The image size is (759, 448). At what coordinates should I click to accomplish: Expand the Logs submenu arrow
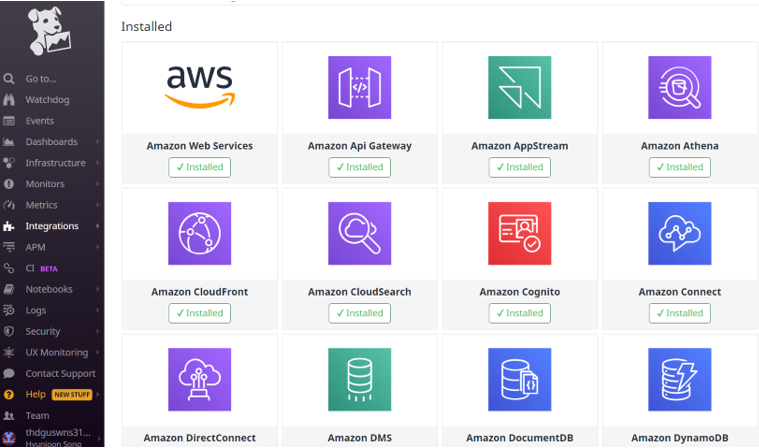pos(98,310)
